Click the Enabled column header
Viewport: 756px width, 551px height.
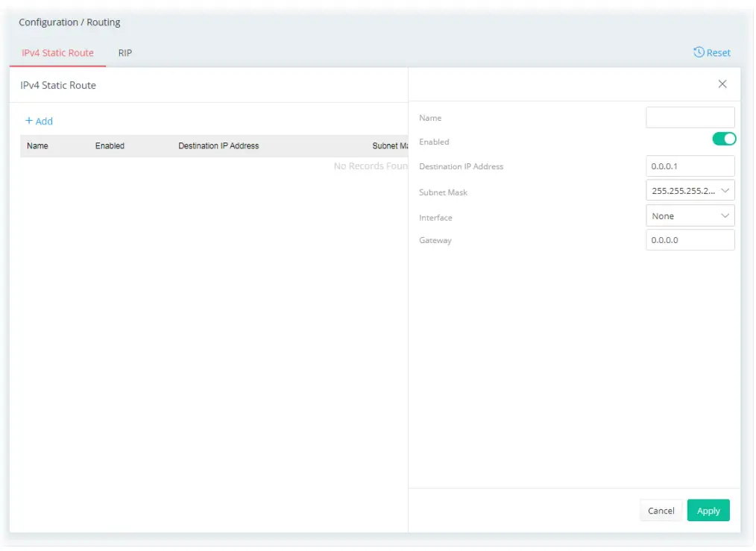110,145
